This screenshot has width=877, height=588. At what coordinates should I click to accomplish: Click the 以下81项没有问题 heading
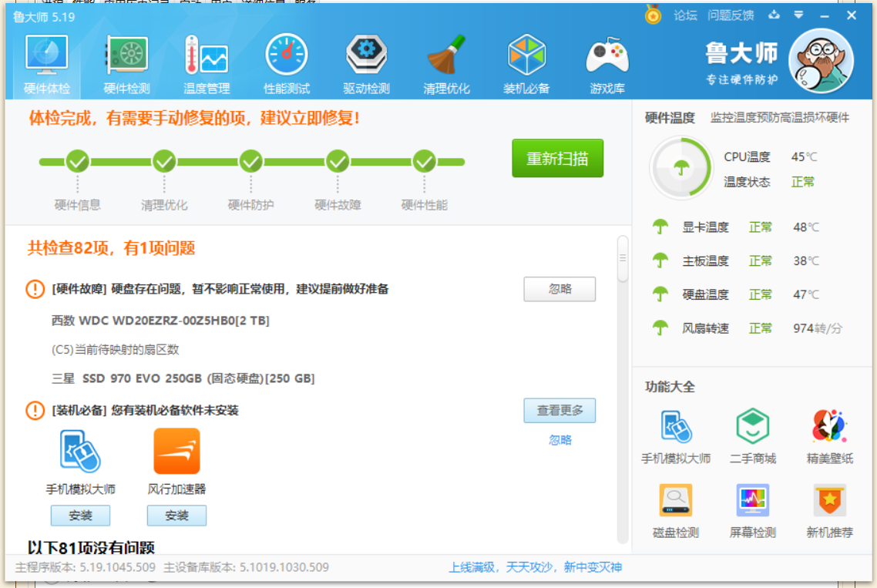point(91,548)
